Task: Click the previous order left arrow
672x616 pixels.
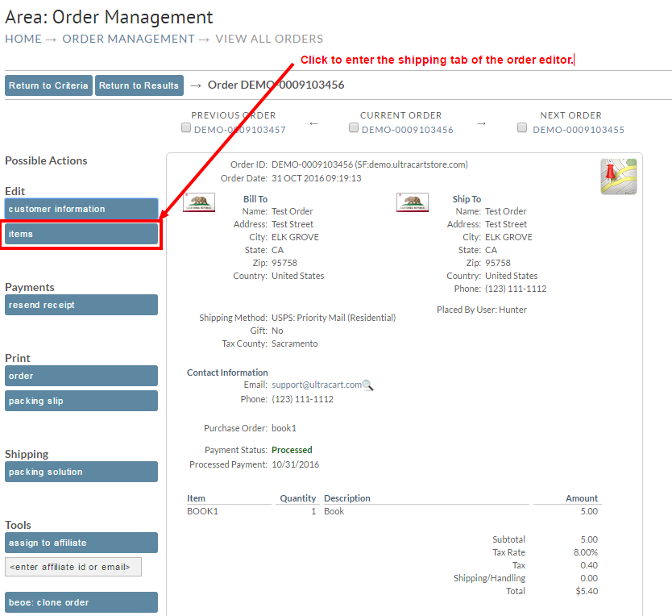Action: coord(313,123)
